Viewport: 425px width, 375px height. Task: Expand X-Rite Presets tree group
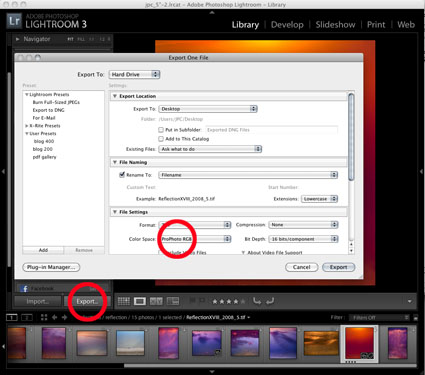[x=27, y=126]
